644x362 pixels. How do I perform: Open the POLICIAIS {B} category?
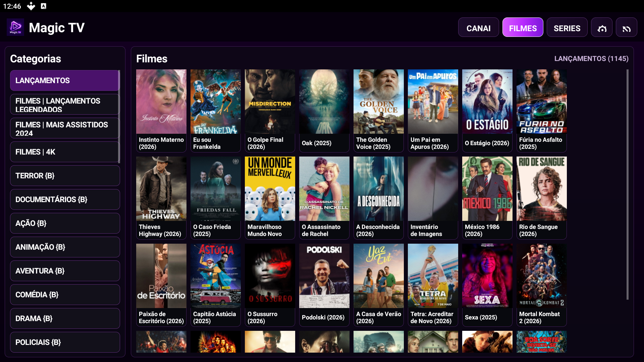65,342
